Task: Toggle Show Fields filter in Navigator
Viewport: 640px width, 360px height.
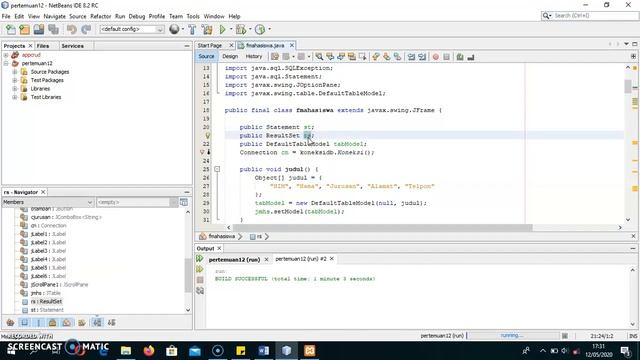Action: point(24,322)
